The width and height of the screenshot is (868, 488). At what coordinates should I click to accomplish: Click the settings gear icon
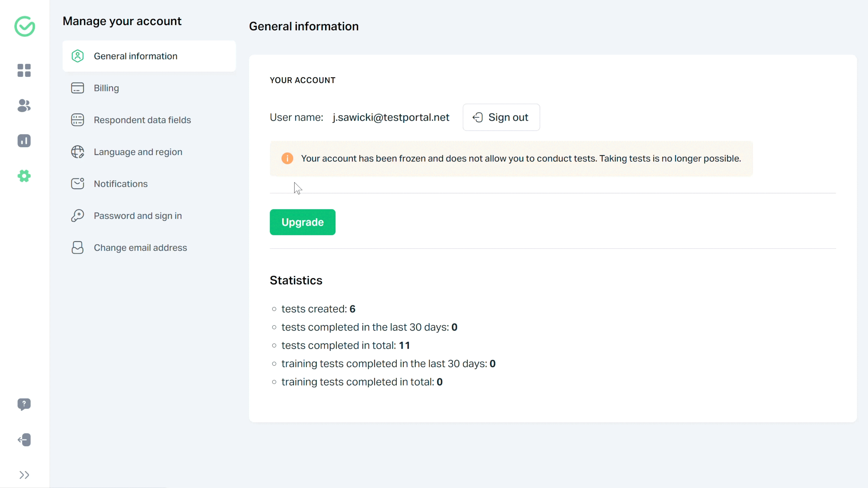[24, 176]
